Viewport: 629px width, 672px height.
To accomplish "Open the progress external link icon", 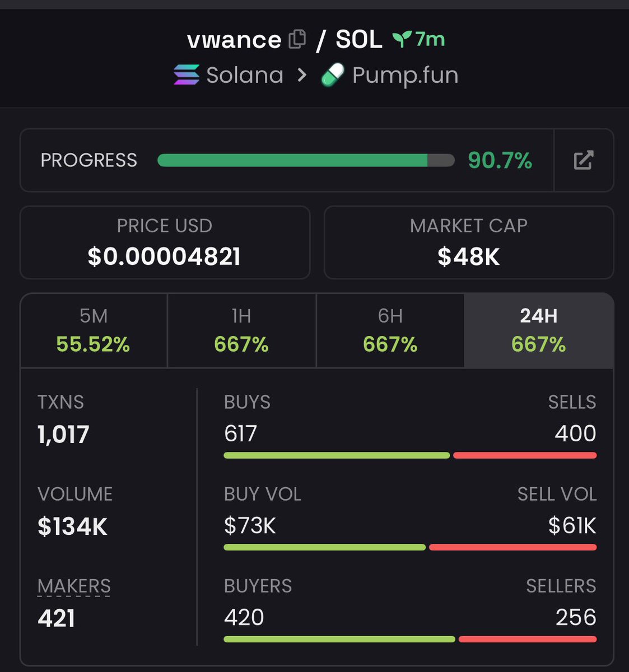I will (x=583, y=160).
